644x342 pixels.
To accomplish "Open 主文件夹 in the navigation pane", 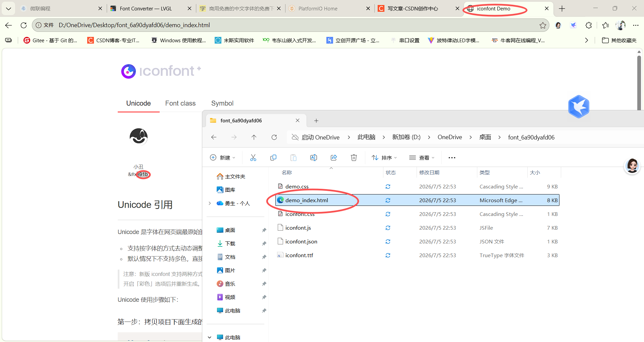I will coord(231,176).
